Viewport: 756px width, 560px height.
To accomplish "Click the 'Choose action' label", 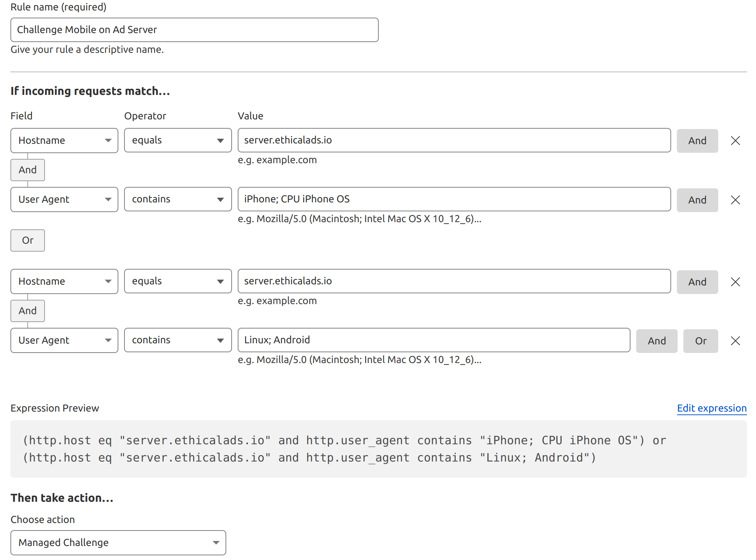I will click(43, 520).
